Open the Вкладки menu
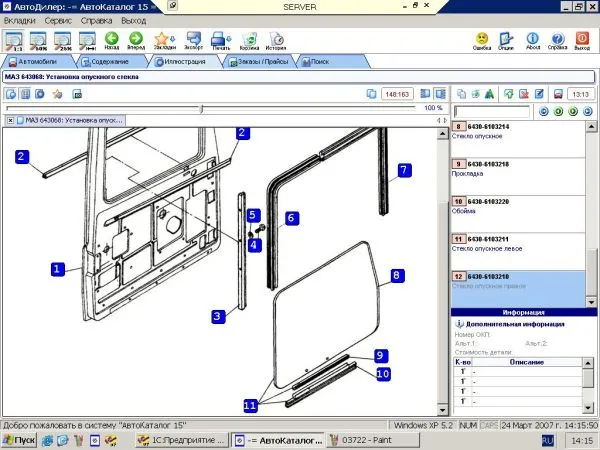600x450 pixels. (x=20, y=21)
